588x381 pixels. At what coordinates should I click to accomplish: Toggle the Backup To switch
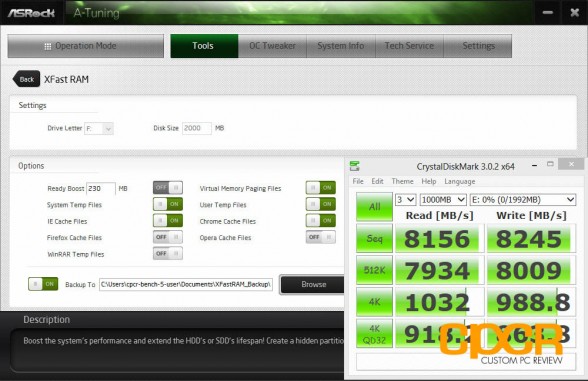click(43, 284)
